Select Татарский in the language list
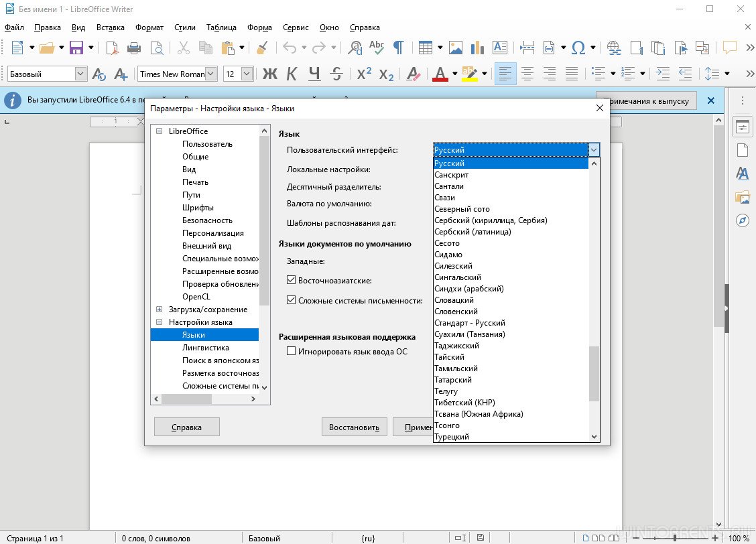This screenshot has height=544, width=756. (453, 380)
